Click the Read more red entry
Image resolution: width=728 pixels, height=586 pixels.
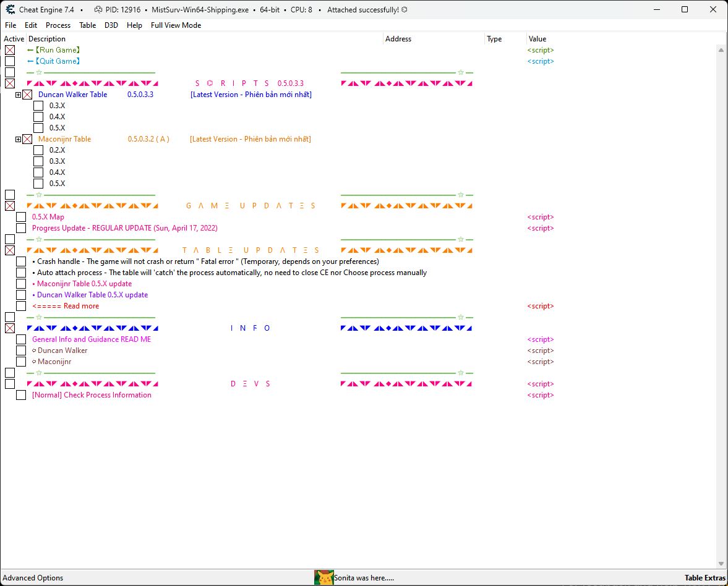(x=66, y=306)
